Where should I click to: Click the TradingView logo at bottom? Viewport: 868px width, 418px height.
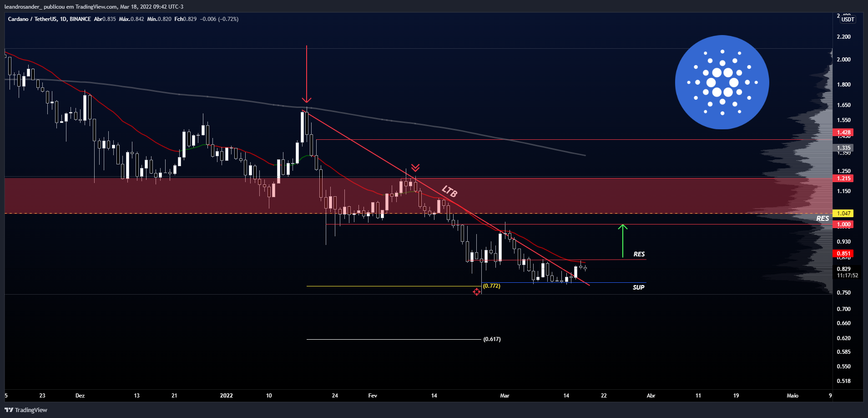(x=26, y=410)
